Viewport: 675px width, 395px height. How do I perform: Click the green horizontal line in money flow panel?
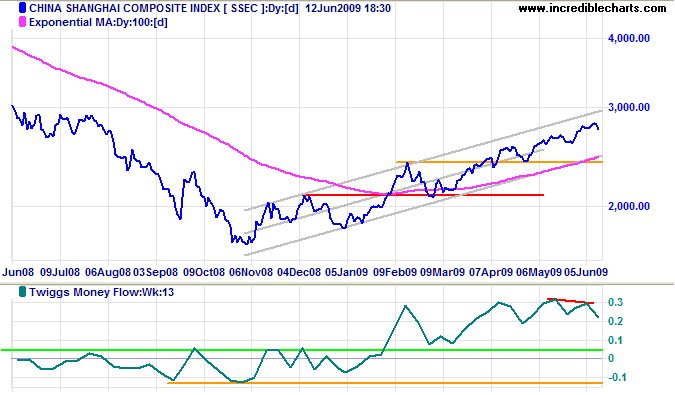301,350
